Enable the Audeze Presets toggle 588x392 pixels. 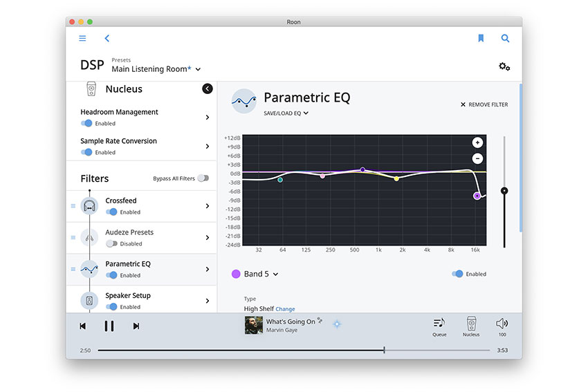(111, 243)
